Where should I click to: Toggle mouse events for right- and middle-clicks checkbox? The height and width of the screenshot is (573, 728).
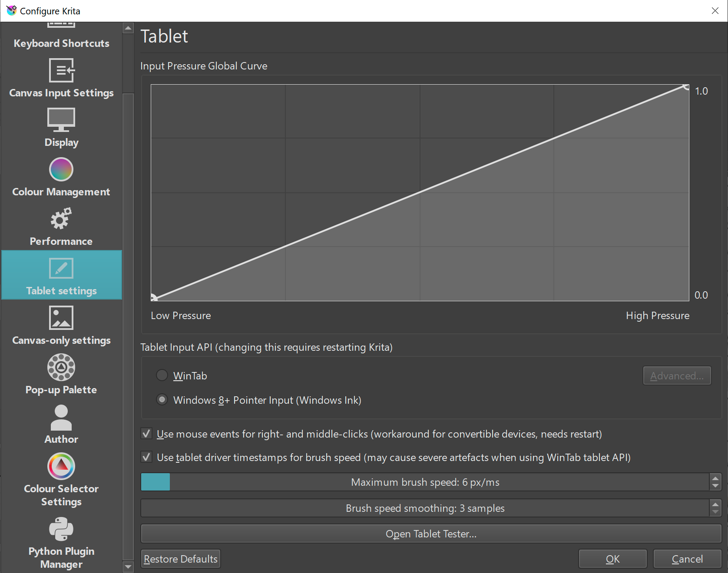pos(146,434)
